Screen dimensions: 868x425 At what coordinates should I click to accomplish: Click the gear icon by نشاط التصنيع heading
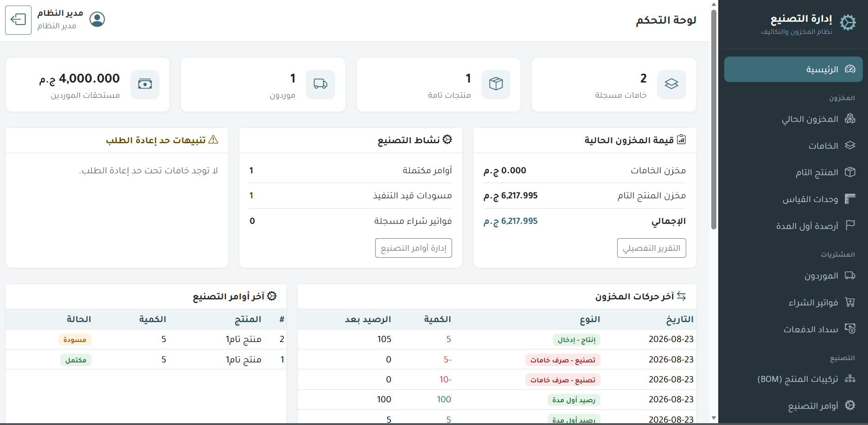[x=447, y=140]
